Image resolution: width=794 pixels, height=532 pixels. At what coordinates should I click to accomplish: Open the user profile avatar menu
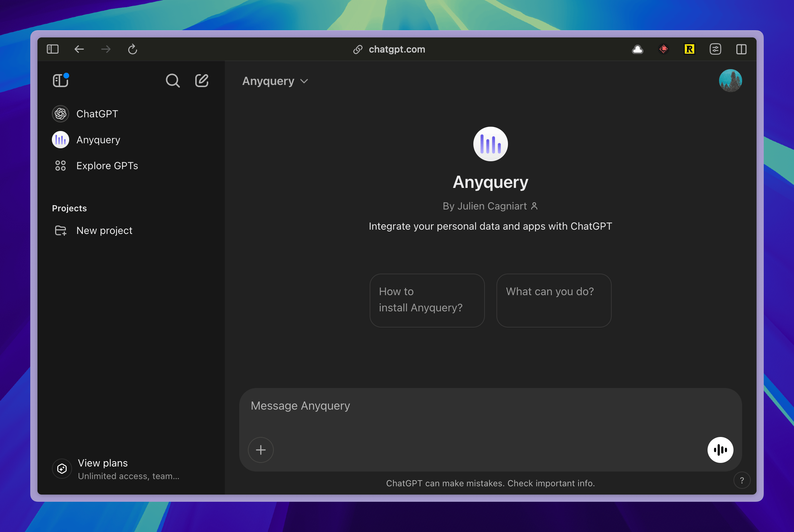[730, 81]
